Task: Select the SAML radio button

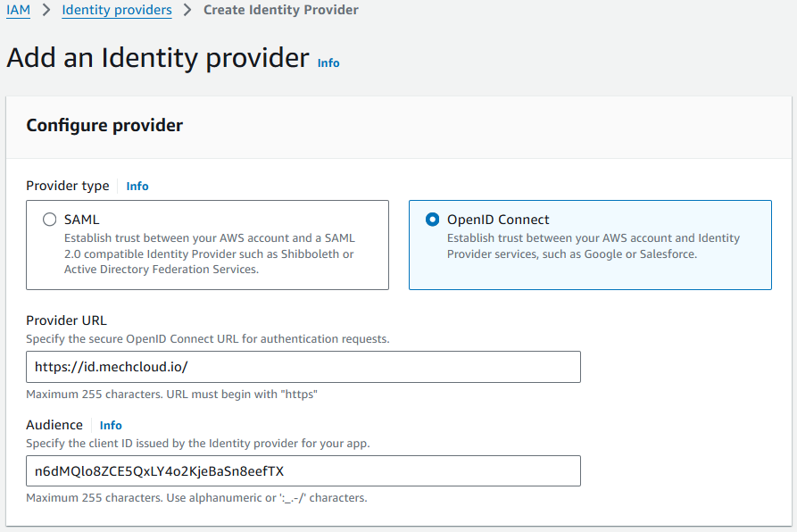Action: pyautogui.click(x=50, y=220)
